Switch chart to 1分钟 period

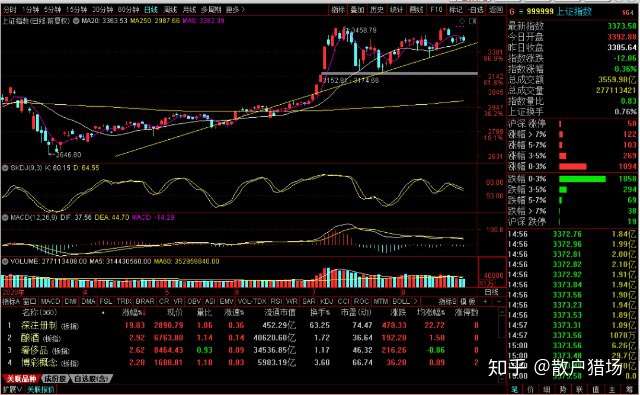[31, 9]
